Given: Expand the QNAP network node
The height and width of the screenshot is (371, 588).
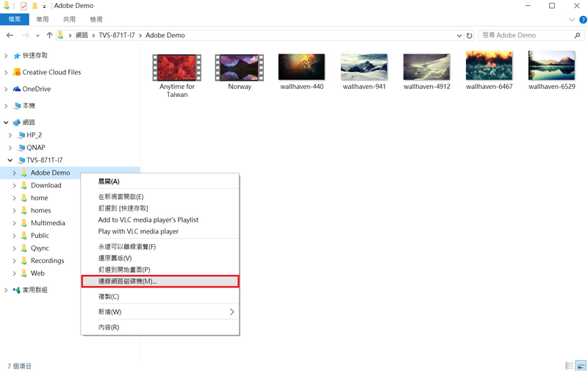Looking at the screenshot, I should click(x=10, y=148).
